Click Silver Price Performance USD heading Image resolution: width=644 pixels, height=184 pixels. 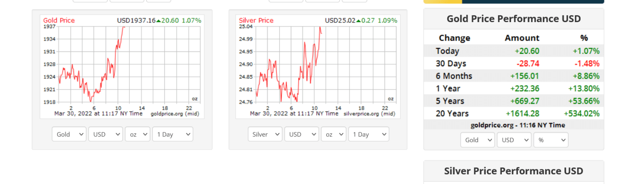click(x=513, y=171)
